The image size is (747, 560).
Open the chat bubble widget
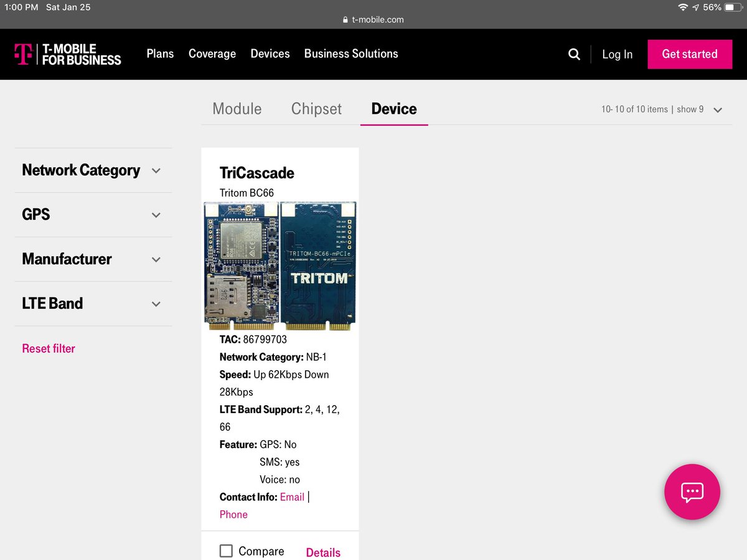pyautogui.click(x=692, y=492)
